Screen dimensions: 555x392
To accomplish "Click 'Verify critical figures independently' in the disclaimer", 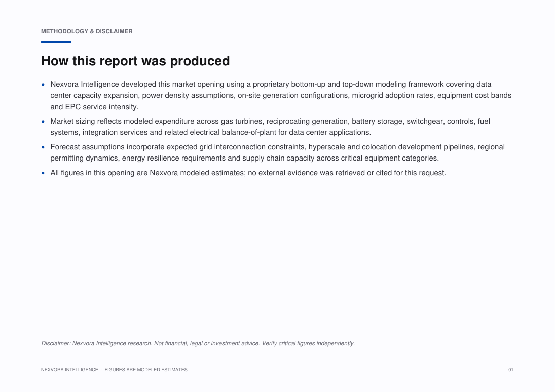I will pyautogui.click(x=308, y=343).
